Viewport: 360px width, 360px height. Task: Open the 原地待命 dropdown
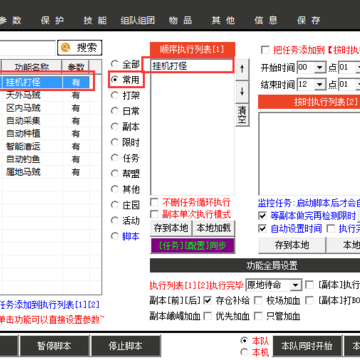click(295, 285)
